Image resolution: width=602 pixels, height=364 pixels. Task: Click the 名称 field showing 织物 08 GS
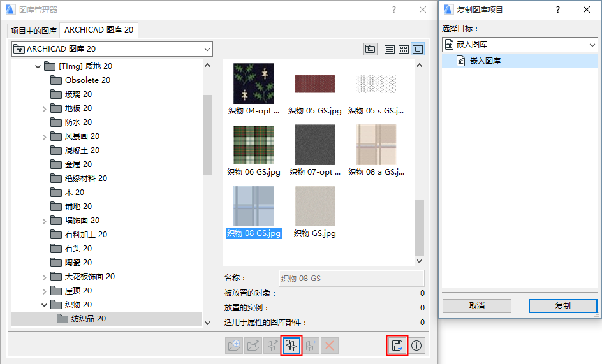pyautogui.click(x=351, y=279)
